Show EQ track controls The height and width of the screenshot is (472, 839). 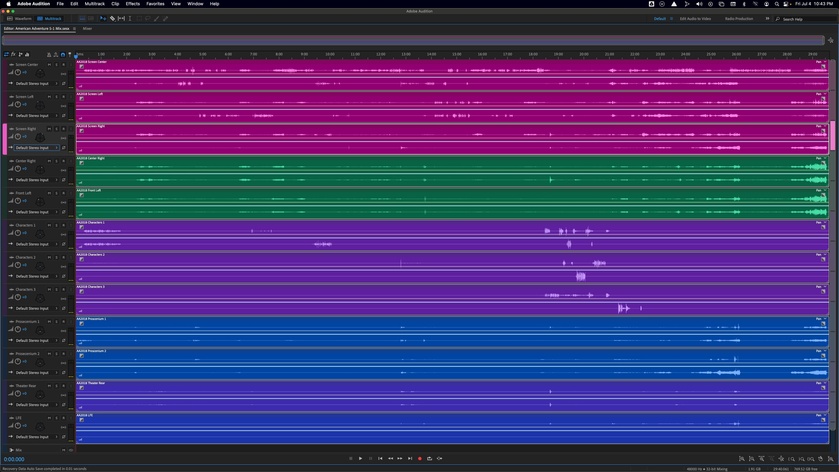coord(27,54)
